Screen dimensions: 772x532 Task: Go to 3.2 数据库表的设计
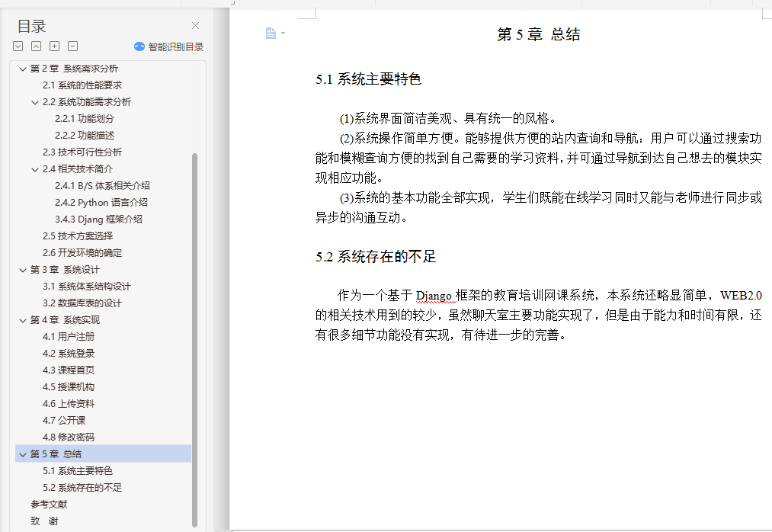[x=82, y=303]
